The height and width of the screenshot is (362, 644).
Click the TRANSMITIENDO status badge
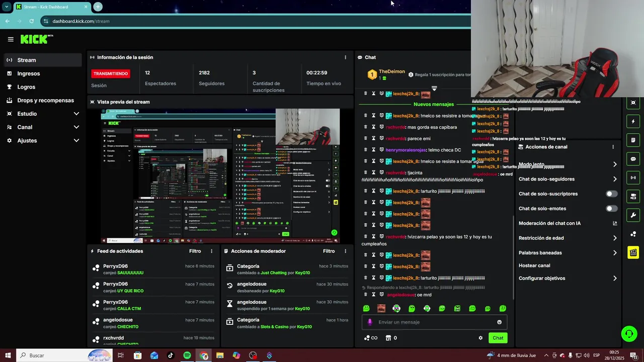click(x=111, y=73)
